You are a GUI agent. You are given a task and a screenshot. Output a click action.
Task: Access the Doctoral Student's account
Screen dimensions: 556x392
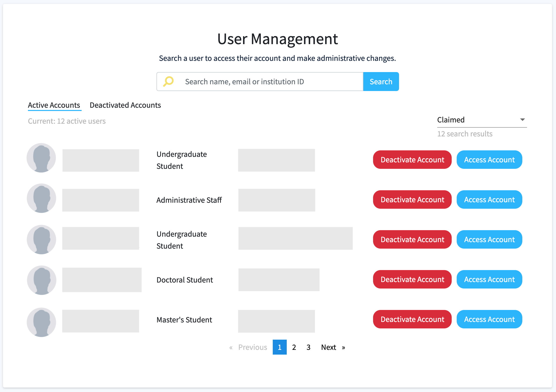tap(489, 279)
